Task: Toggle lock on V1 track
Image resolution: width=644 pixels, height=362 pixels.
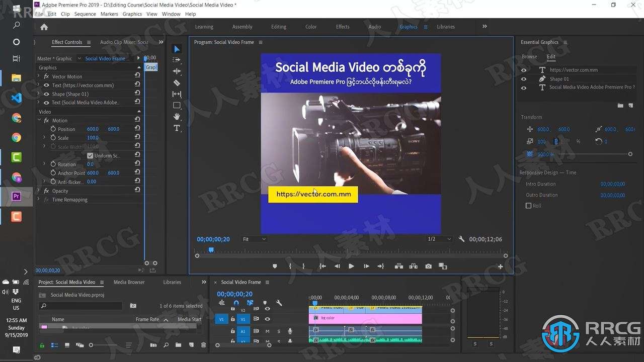Action: tap(232, 319)
